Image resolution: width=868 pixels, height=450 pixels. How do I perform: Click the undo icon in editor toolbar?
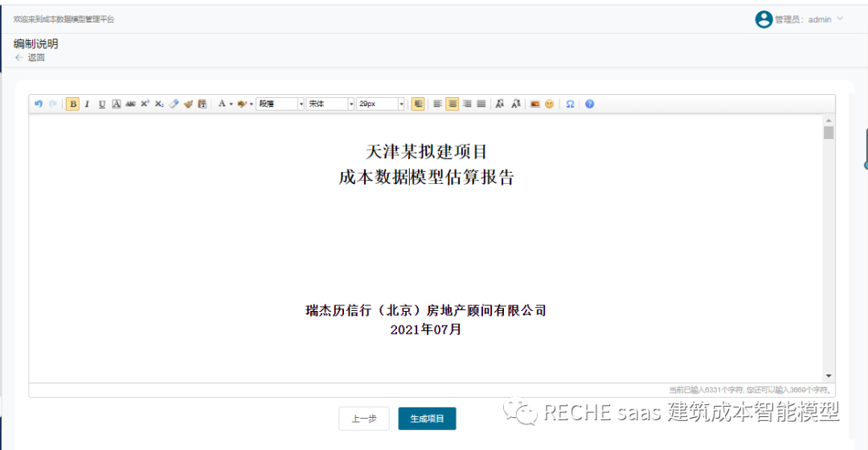click(39, 104)
